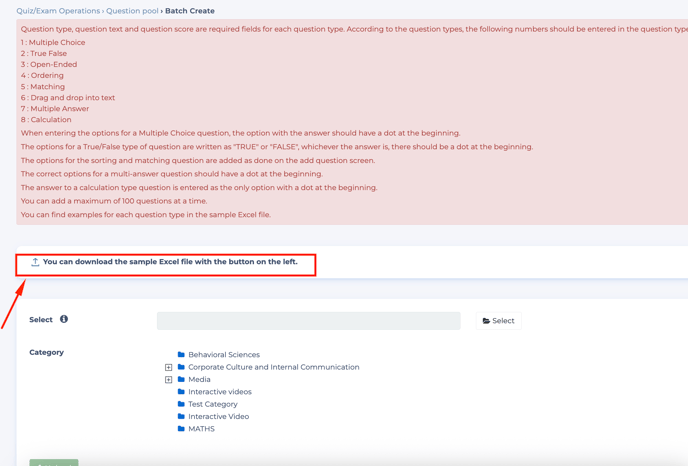Click the Corporate Culture folder icon
This screenshot has width=688, height=466.
181,367
